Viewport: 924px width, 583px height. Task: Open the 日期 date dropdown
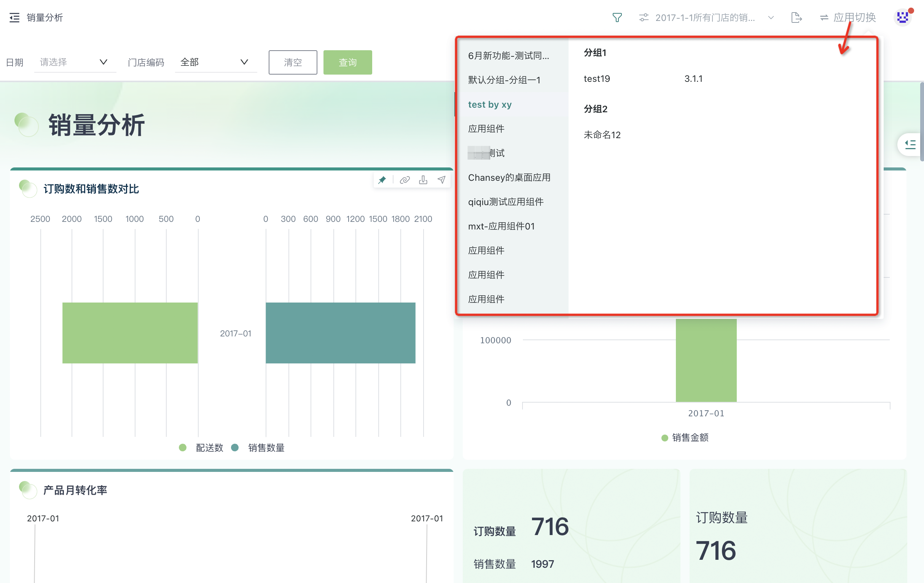(x=75, y=62)
